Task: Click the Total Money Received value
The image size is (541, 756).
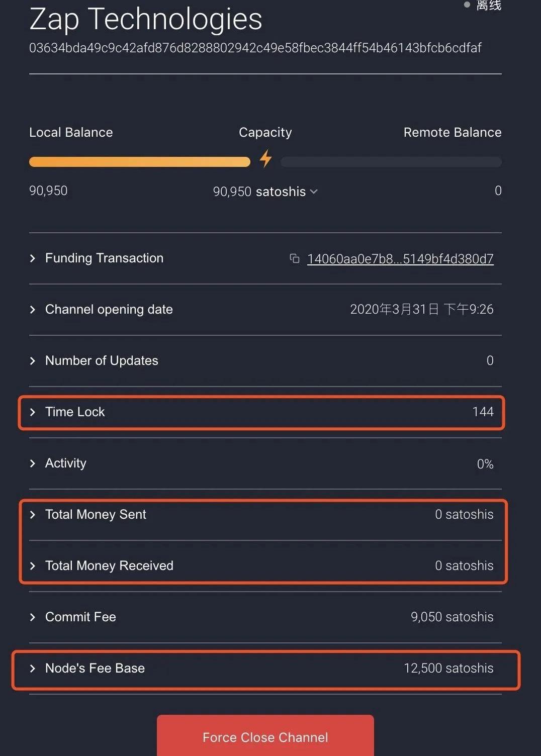Action: tap(464, 565)
